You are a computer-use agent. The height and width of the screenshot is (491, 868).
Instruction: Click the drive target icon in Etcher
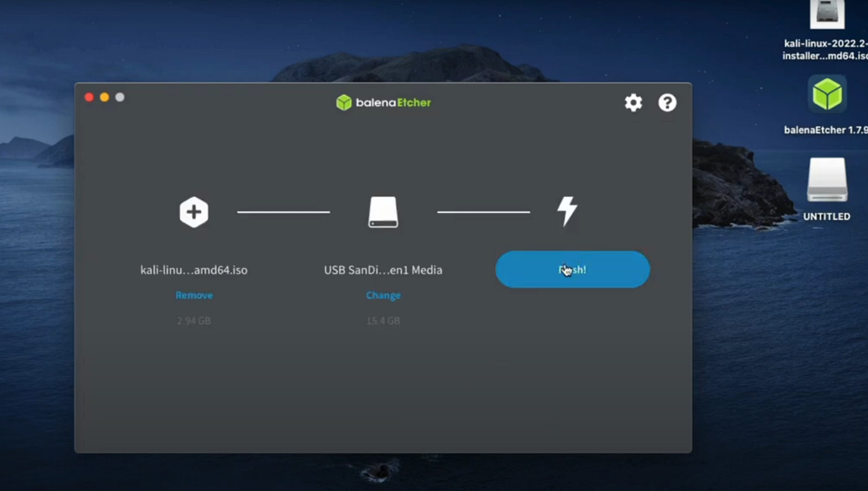coord(383,212)
